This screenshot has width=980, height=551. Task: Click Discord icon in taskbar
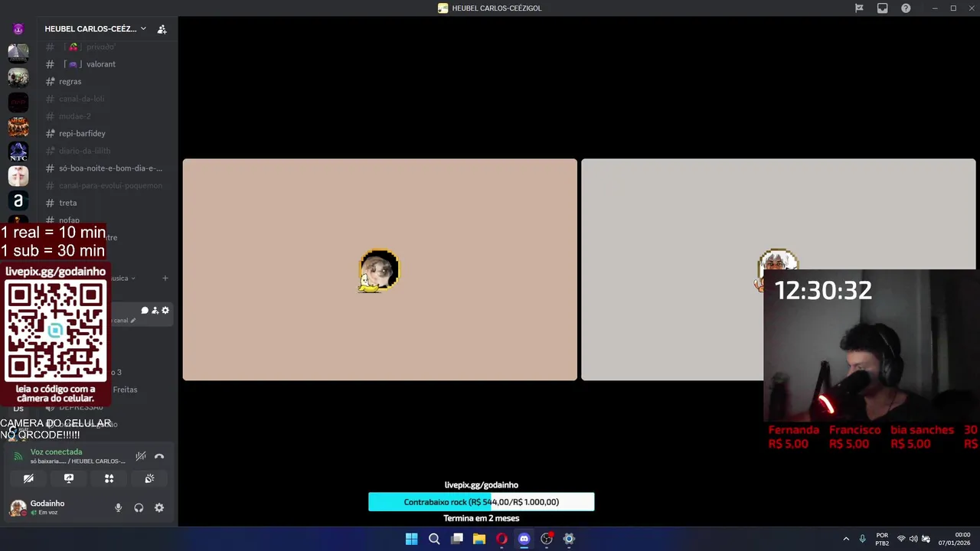point(524,539)
